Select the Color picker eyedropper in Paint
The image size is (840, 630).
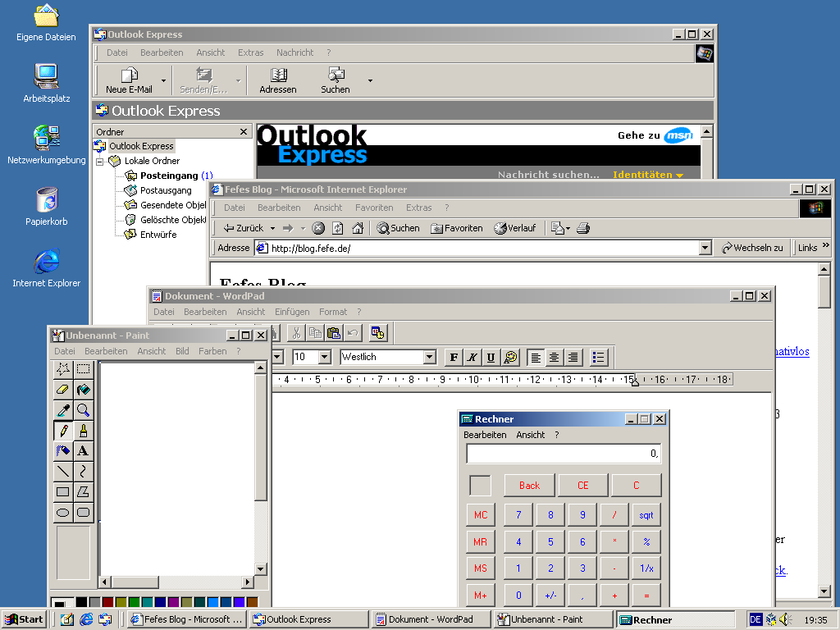tap(63, 410)
